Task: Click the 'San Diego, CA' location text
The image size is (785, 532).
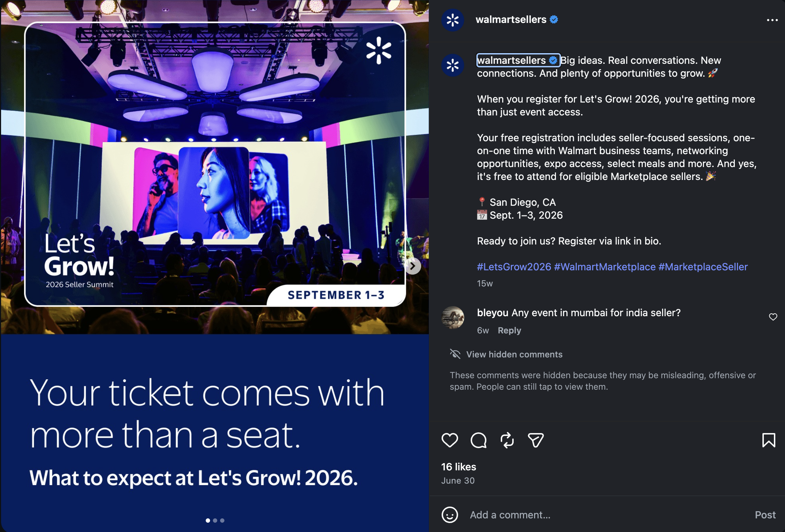Action: coord(523,202)
